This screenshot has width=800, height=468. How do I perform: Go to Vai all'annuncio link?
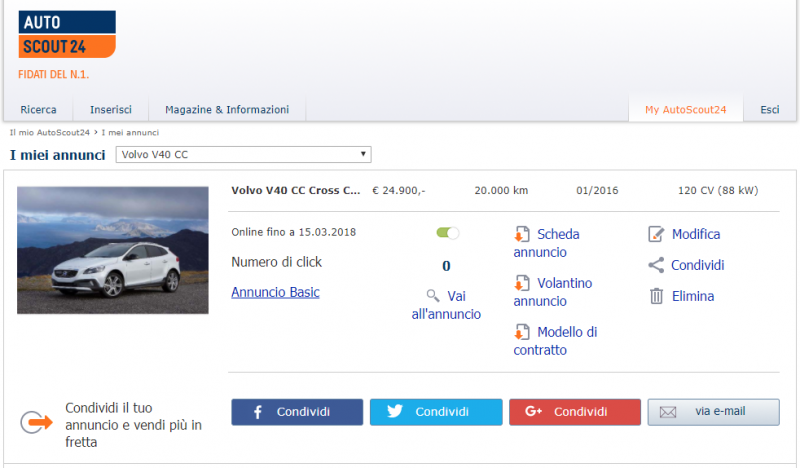click(446, 305)
